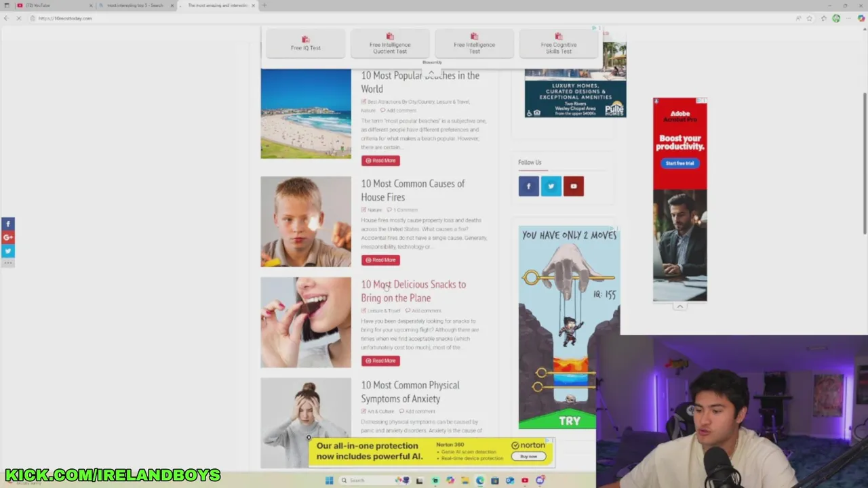Click the Facebook icon under Follow Us

click(x=528, y=186)
